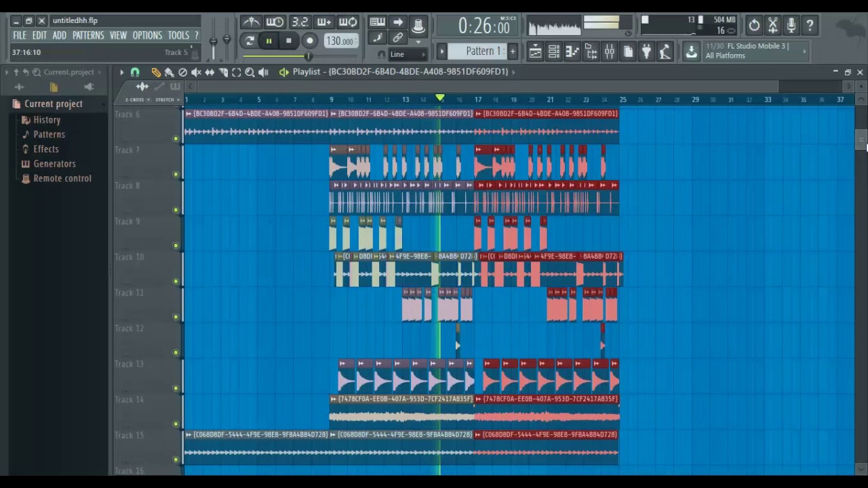Select the Delete tool in Playlist
The height and width of the screenshot is (488, 868).
pos(182,72)
